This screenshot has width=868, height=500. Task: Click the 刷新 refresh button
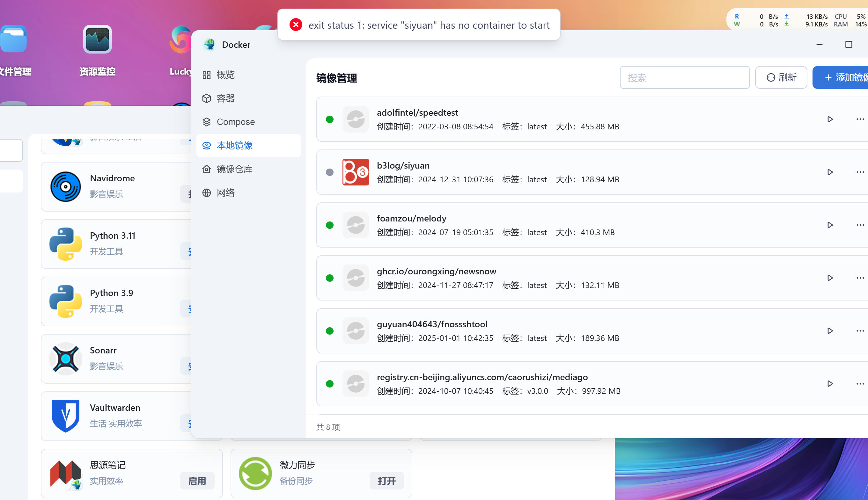tap(781, 78)
